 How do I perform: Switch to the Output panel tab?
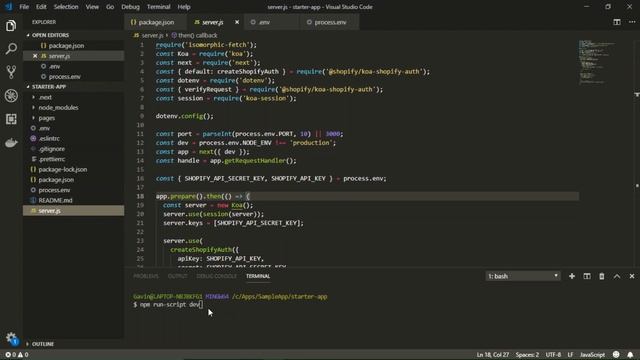(178, 276)
